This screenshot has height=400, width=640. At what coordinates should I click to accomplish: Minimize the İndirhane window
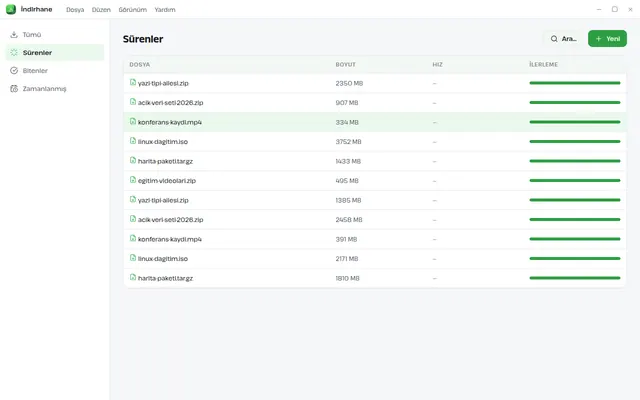point(599,9)
